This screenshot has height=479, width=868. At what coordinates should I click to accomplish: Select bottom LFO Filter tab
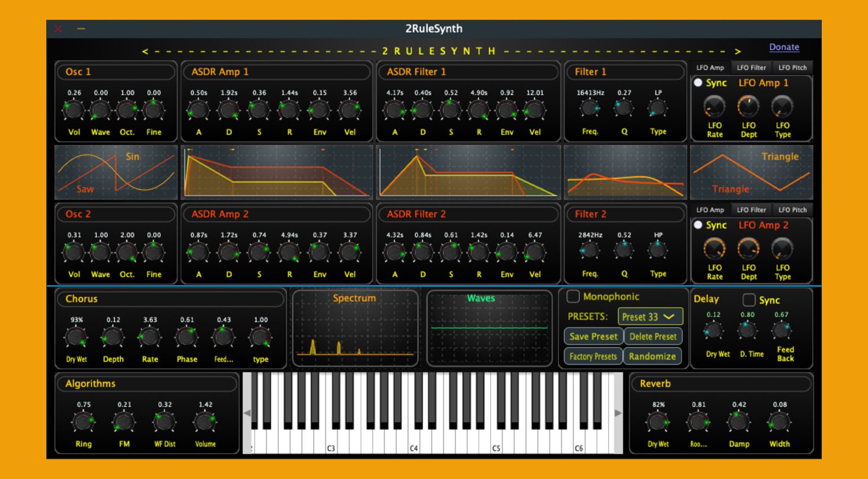pos(751,210)
